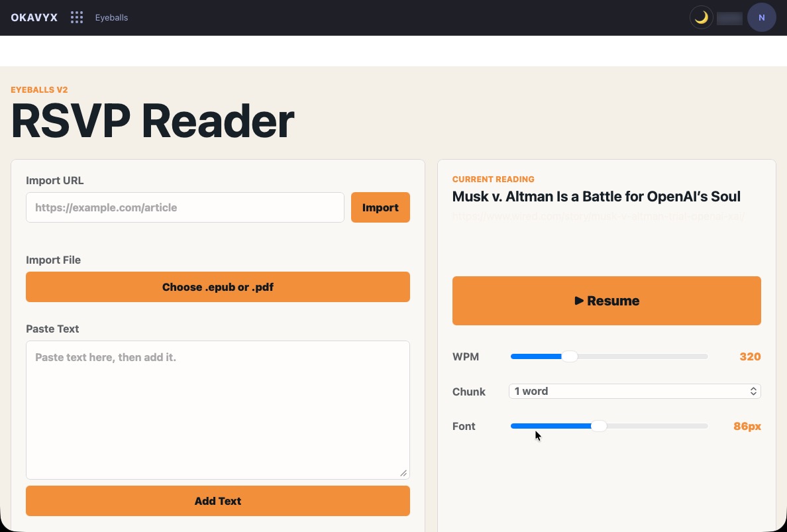This screenshot has height=532, width=787.
Task: Click the OKAVYX logo
Action: [34, 18]
